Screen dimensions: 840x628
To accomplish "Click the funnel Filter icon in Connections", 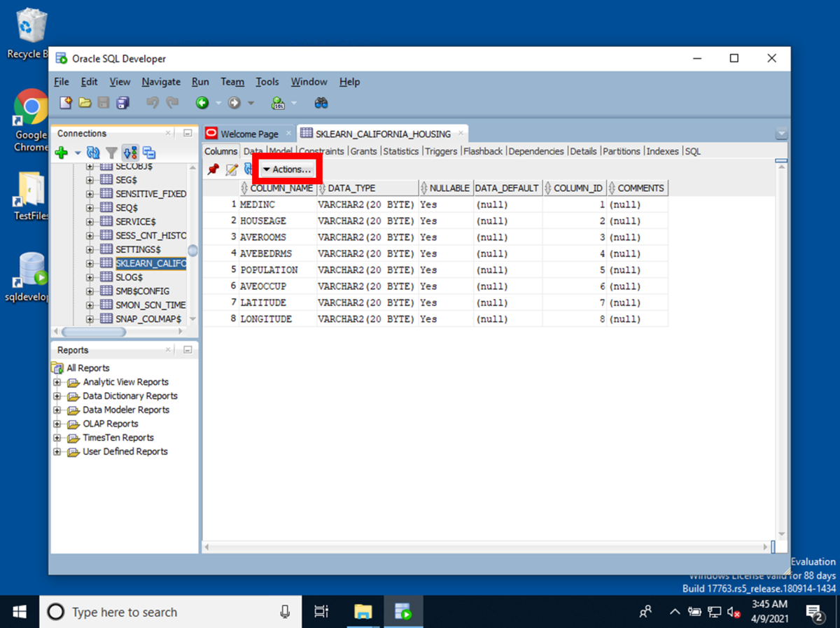I will tap(111, 153).
